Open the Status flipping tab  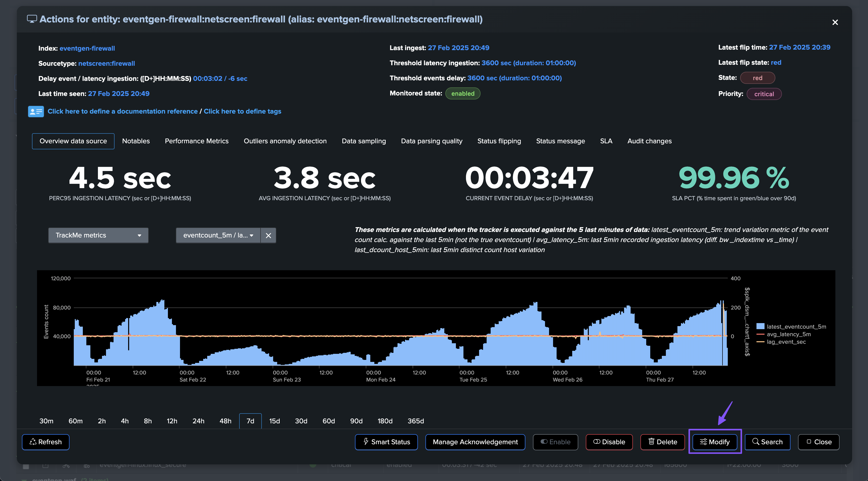click(499, 141)
